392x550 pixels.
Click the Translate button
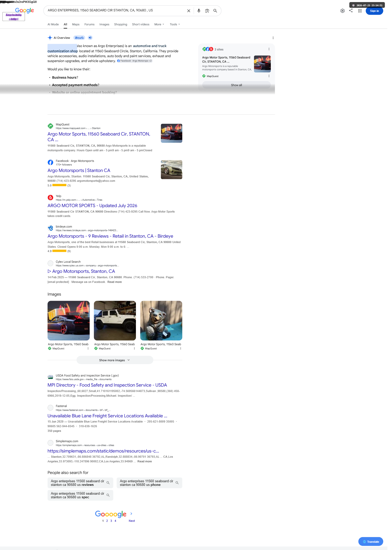[371, 541]
